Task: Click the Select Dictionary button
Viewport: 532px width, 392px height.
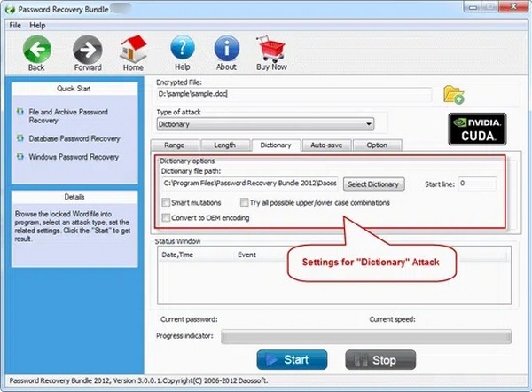Action: click(373, 184)
